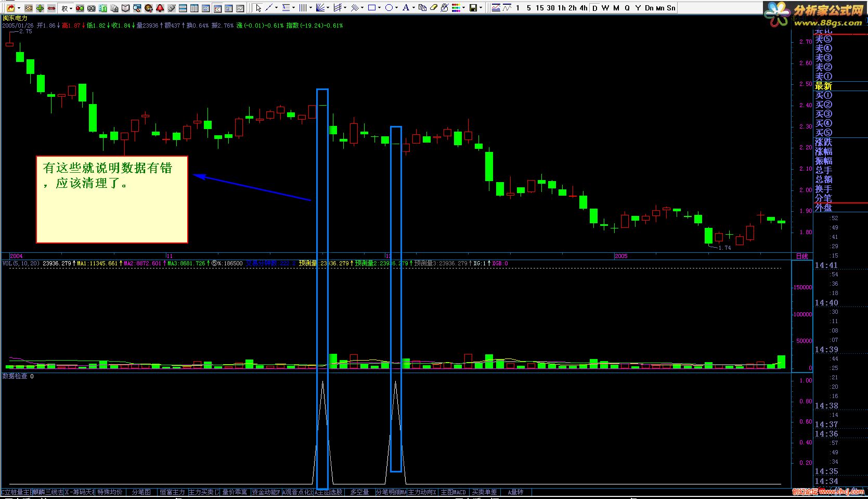Screen dimensions: 868x499
Task: Open the 权 adjustment dropdown
Action: 67,8
